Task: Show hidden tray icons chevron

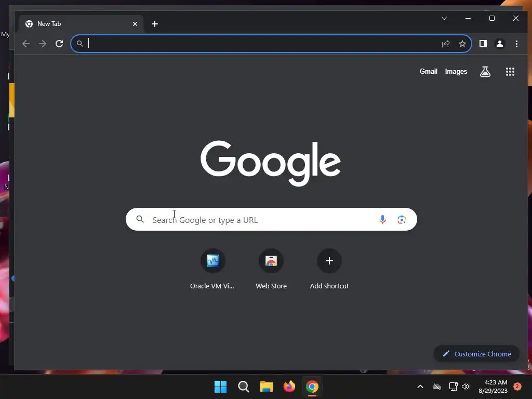Action: 420,387
